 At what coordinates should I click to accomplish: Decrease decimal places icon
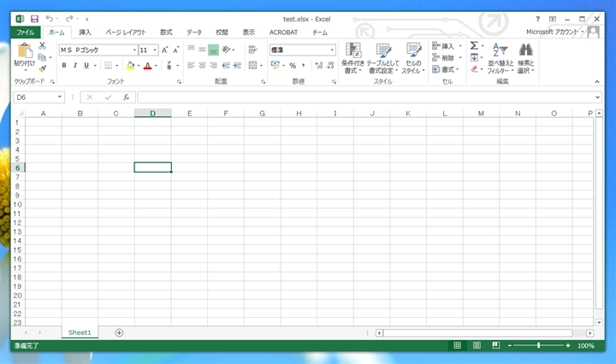click(330, 66)
